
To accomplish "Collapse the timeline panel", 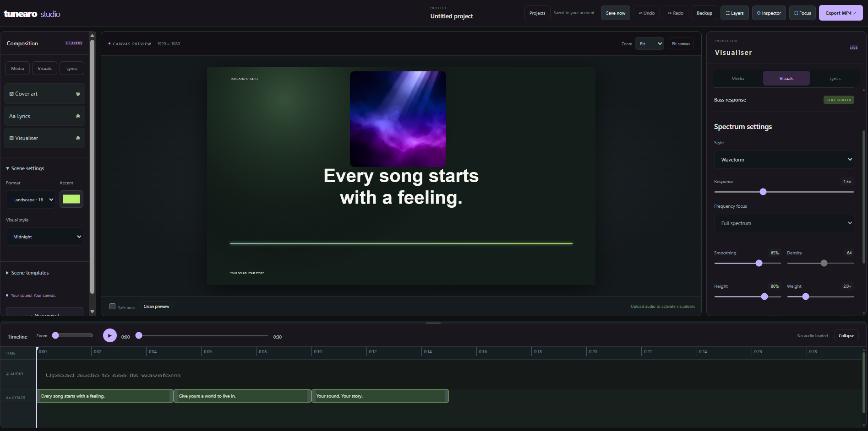I will coord(846,335).
